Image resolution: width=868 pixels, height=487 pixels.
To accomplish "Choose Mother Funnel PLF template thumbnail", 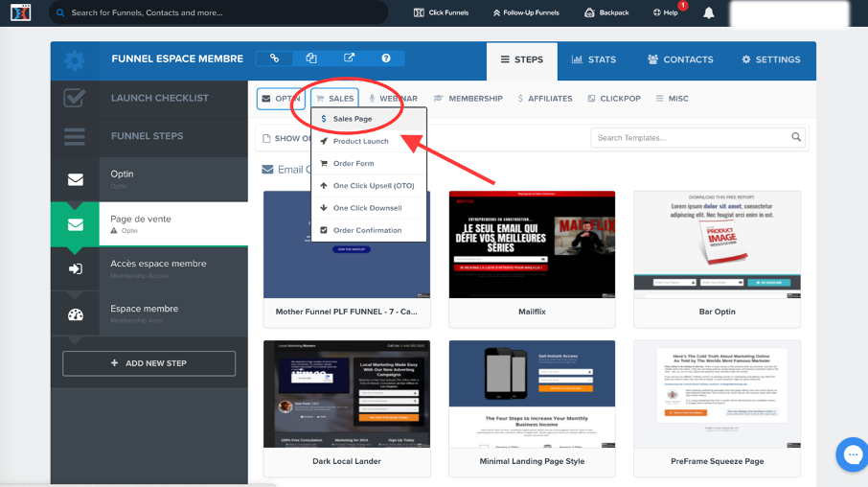I will point(347,244).
